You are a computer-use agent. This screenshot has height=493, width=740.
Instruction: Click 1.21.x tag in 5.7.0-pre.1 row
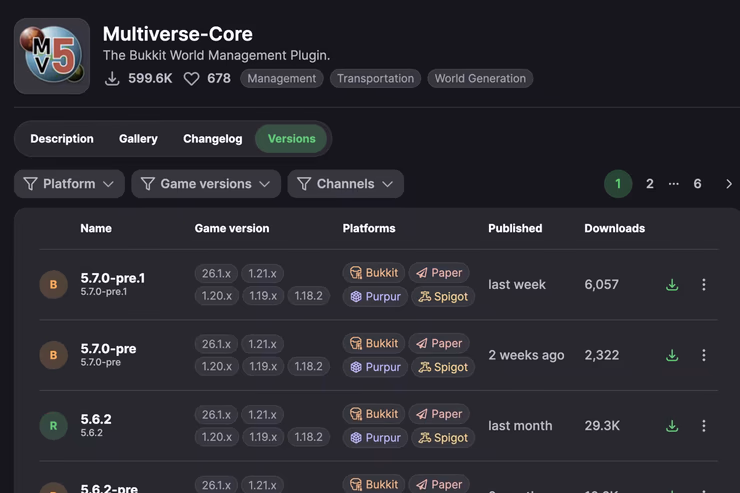[262, 274]
